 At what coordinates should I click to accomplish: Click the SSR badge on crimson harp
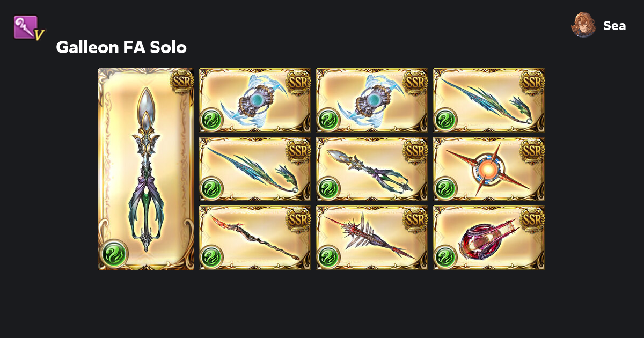click(532, 219)
